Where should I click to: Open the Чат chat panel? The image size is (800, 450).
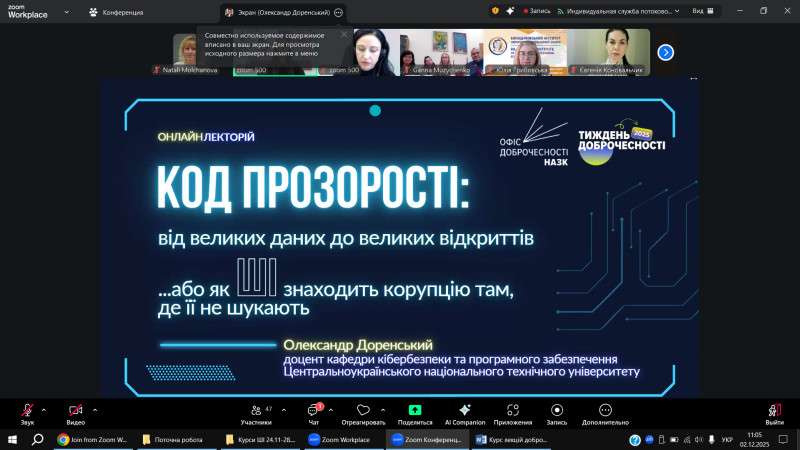pyautogui.click(x=314, y=412)
